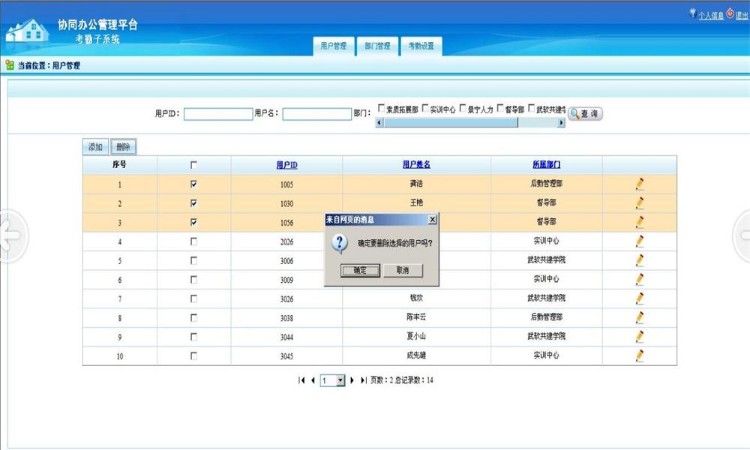
Task: Open the edit pencil for user 3045
Action: [x=640, y=356]
